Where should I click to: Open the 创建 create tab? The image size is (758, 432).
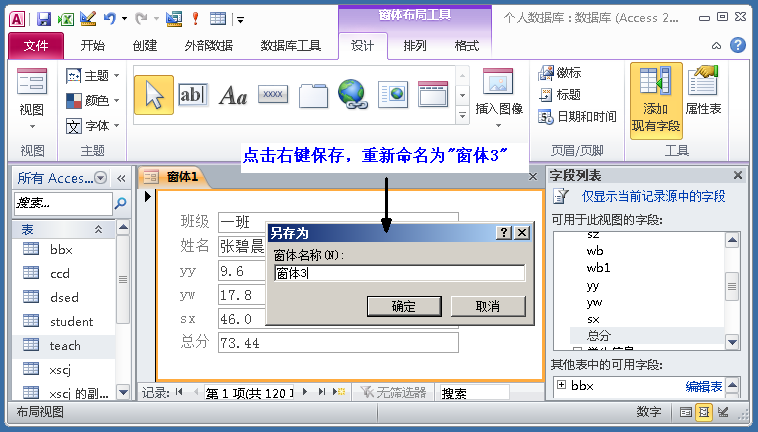145,46
